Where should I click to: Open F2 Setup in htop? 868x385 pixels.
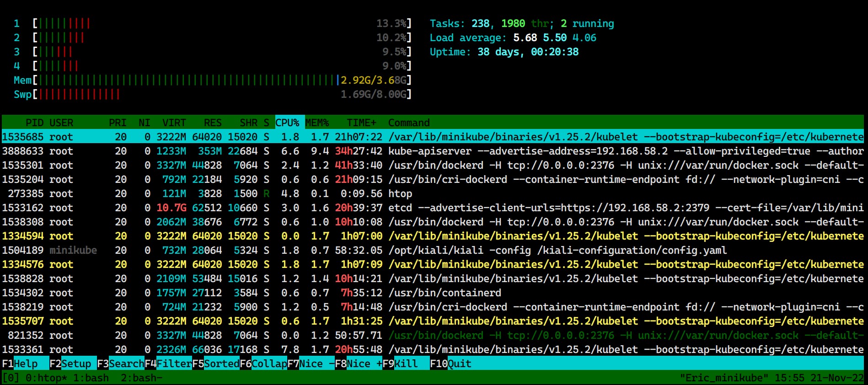[x=73, y=364]
